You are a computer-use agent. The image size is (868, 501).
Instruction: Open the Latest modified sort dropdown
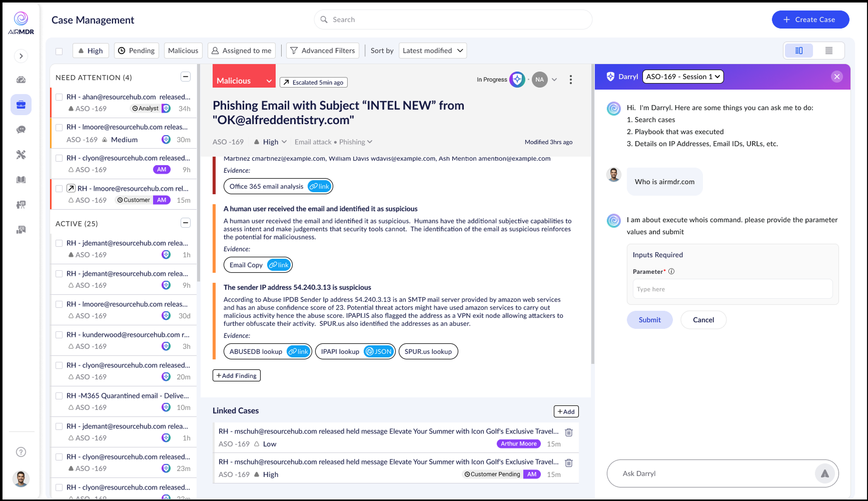(x=432, y=50)
